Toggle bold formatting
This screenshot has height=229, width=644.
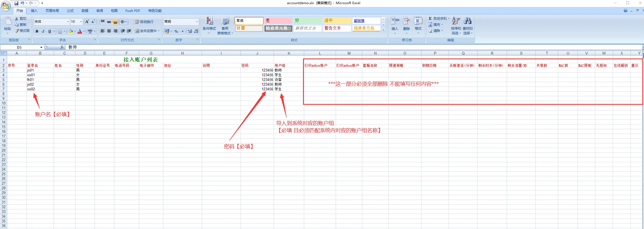(37, 31)
